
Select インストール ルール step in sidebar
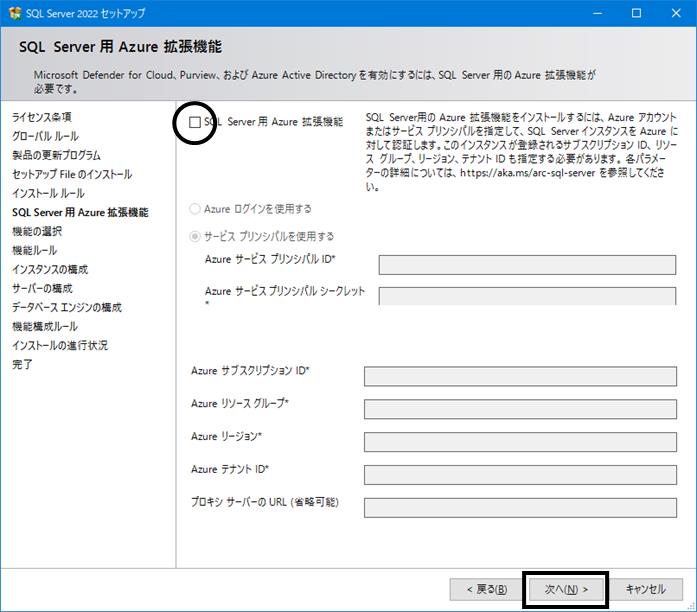click(48, 193)
